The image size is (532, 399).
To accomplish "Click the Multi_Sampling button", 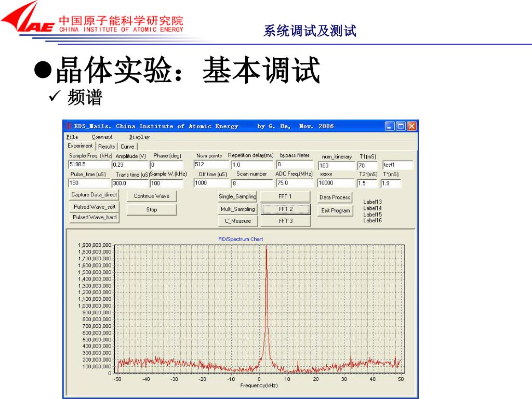I will coord(237,209).
